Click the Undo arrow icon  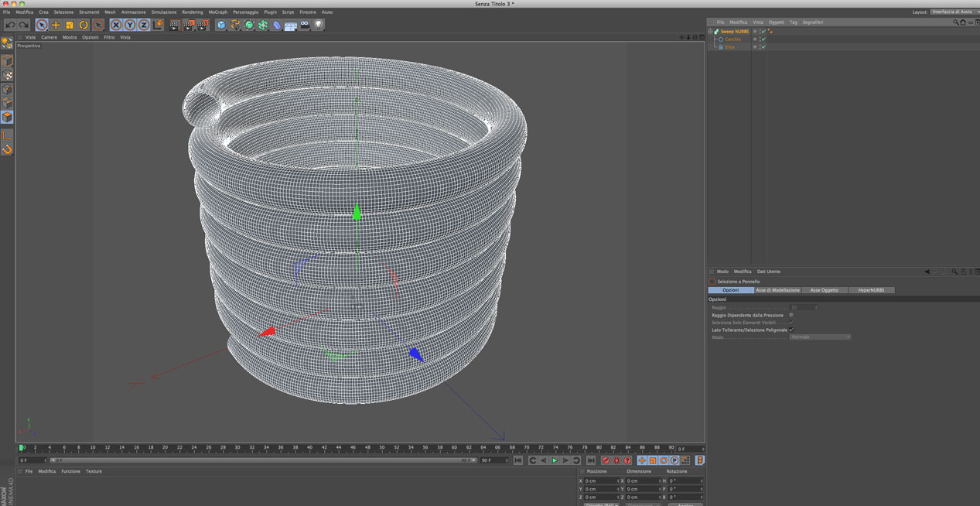10,26
